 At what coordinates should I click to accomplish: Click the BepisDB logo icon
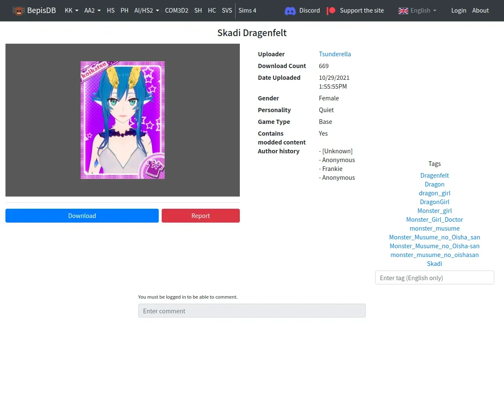point(18,10)
